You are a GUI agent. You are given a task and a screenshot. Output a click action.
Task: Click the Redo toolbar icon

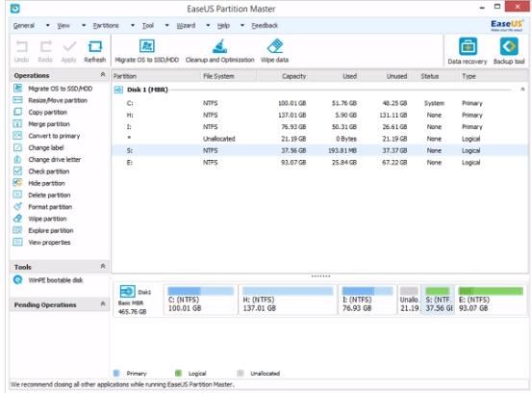[x=45, y=46]
